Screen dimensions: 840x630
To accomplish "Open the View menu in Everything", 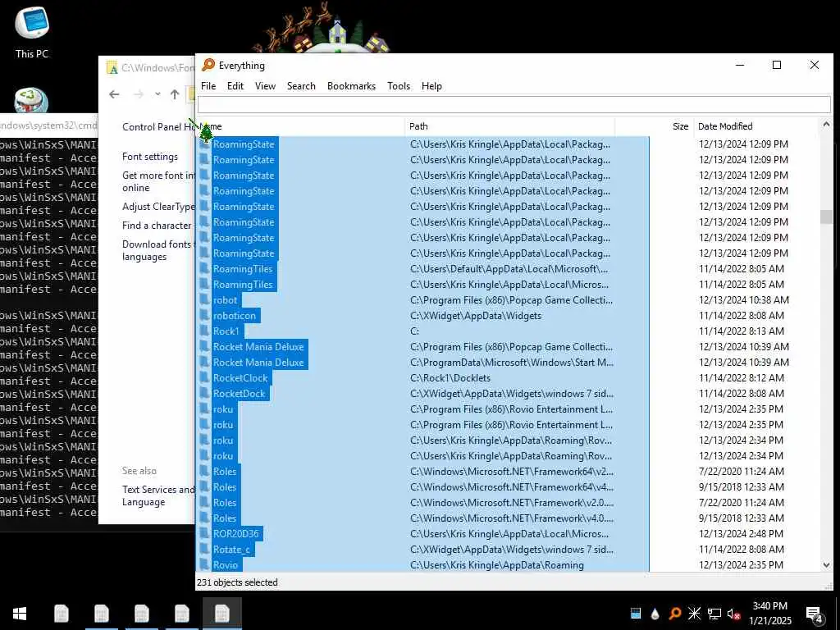I will tap(265, 85).
